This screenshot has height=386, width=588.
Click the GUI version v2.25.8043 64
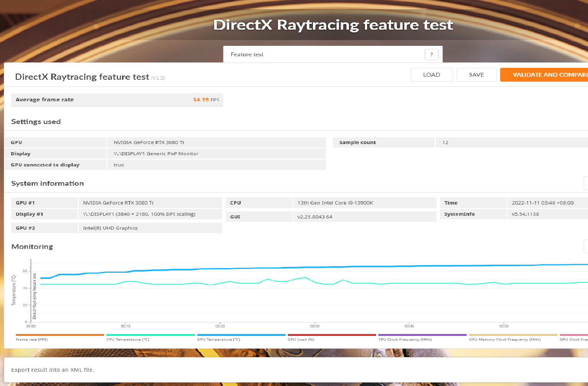[x=315, y=217]
